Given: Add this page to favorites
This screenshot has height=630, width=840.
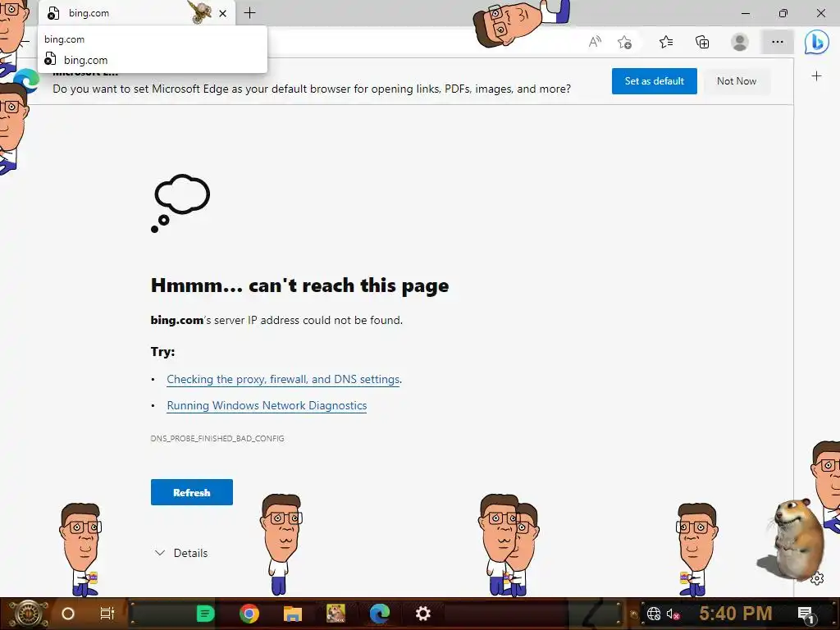Looking at the screenshot, I should pos(624,42).
